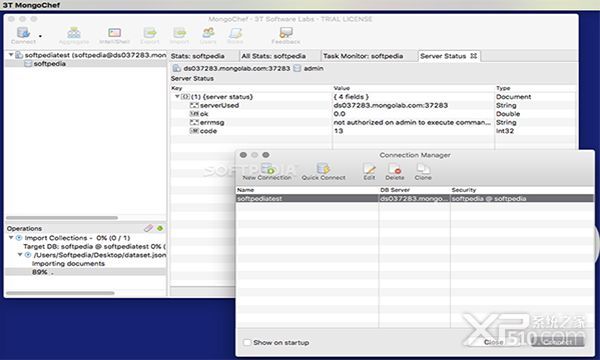Click the Security column header

point(522,190)
